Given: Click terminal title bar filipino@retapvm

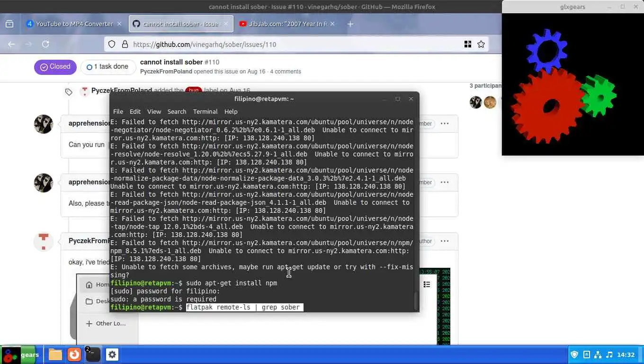Looking at the screenshot, I should click(x=264, y=99).
